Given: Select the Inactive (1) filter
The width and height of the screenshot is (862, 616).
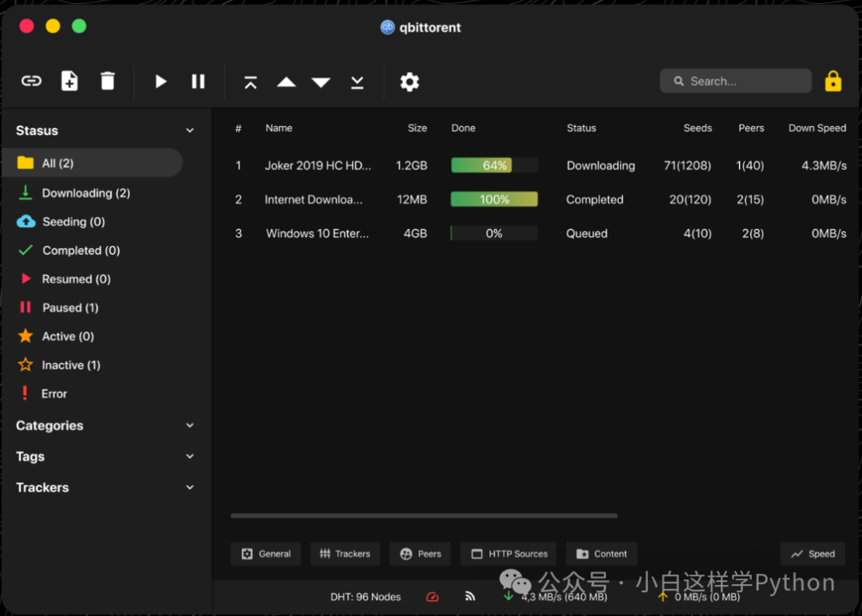Looking at the screenshot, I should [x=59, y=365].
